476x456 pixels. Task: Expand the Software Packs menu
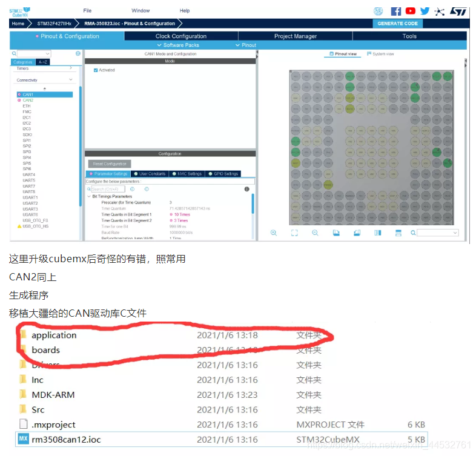[178, 45]
